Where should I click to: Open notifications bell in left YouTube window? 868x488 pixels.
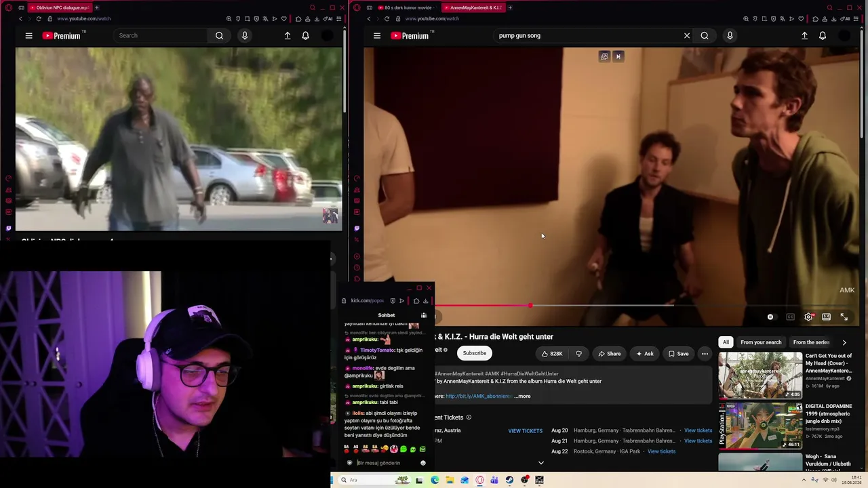(305, 36)
